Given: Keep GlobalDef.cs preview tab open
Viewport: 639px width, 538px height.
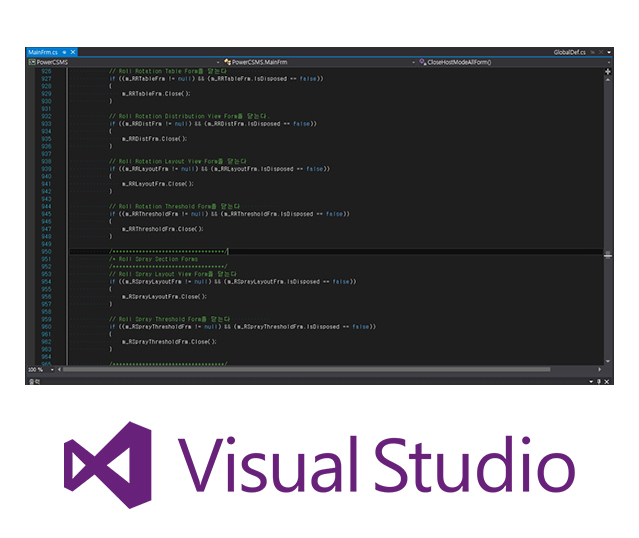Looking at the screenshot, I should pyautogui.click(x=593, y=52).
